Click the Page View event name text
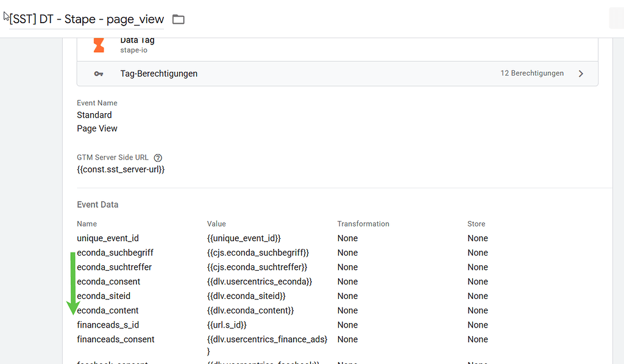The height and width of the screenshot is (364, 624). pyautogui.click(x=97, y=128)
